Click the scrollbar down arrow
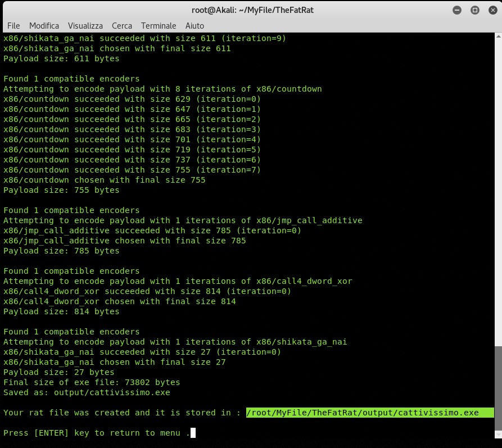Screen dimensions: 502x448 coord(498,435)
